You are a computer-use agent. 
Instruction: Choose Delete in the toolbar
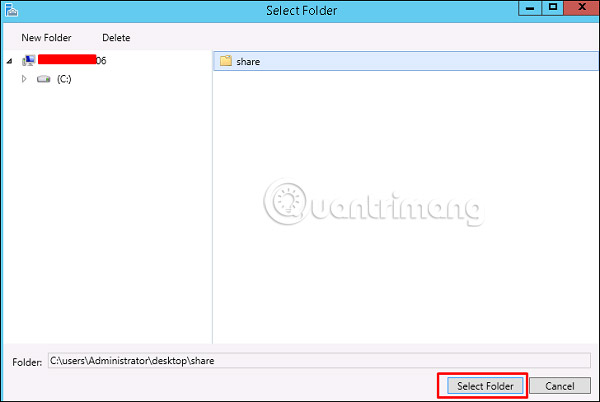point(116,37)
